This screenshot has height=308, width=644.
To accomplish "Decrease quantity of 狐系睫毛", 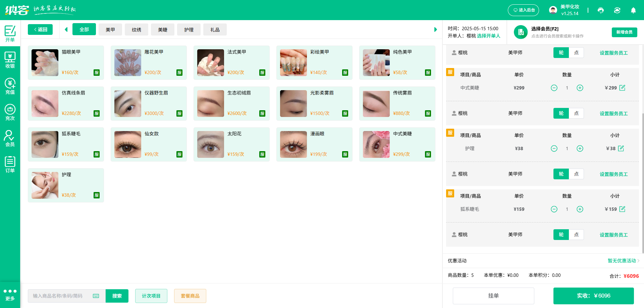I will pyautogui.click(x=554, y=209).
